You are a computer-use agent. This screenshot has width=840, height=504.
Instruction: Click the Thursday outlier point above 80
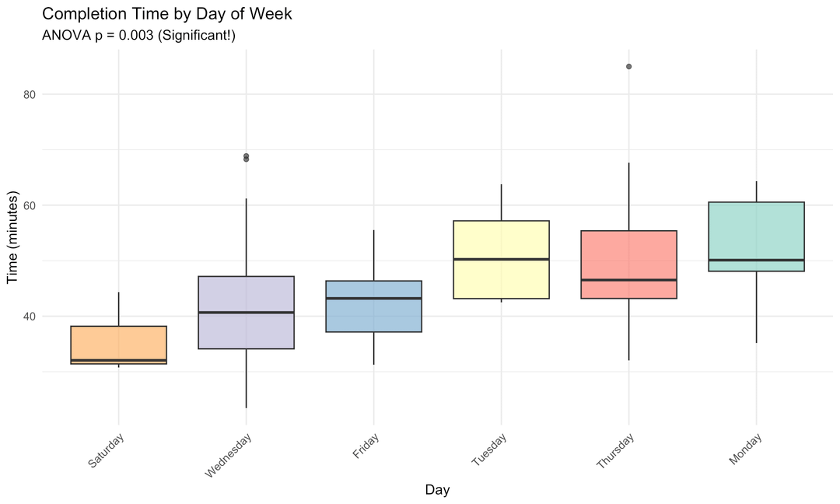click(x=628, y=67)
